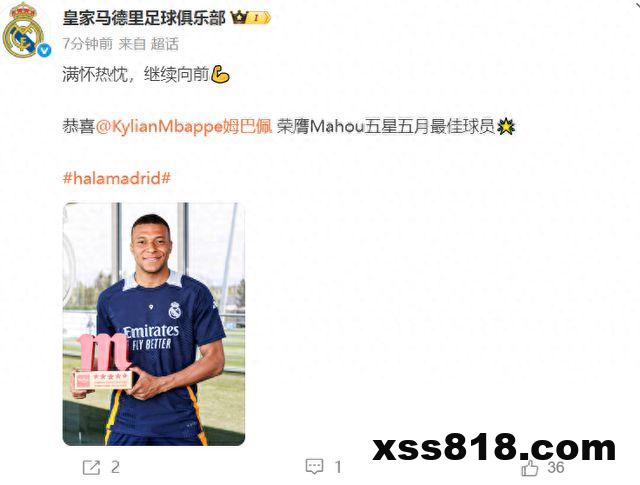The height and width of the screenshot is (485, 640).
Task: Open the @KylianMbappe姆巴佩 mention
Action: click(x=184, y=127)
